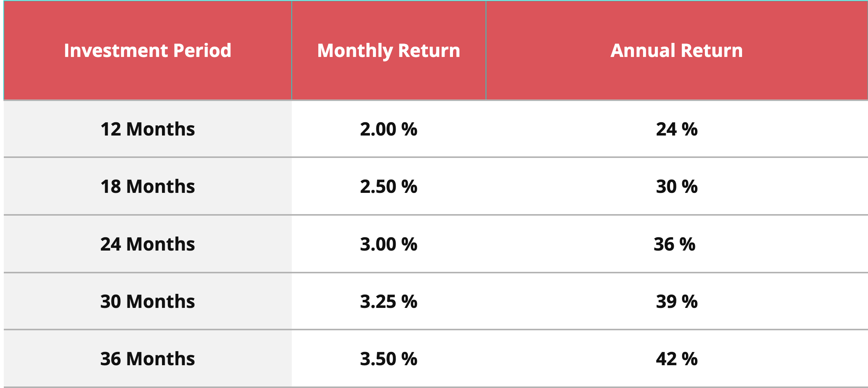This screenshot has width=868, height=388.
Task: Select the 24 % annual return value
Action: point(676,129)
